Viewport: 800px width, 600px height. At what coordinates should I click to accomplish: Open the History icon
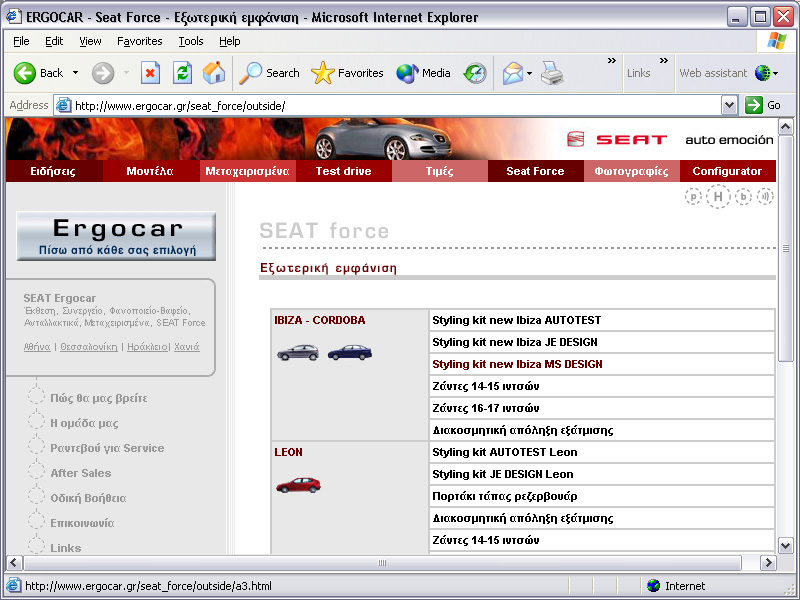coord(475,73)
